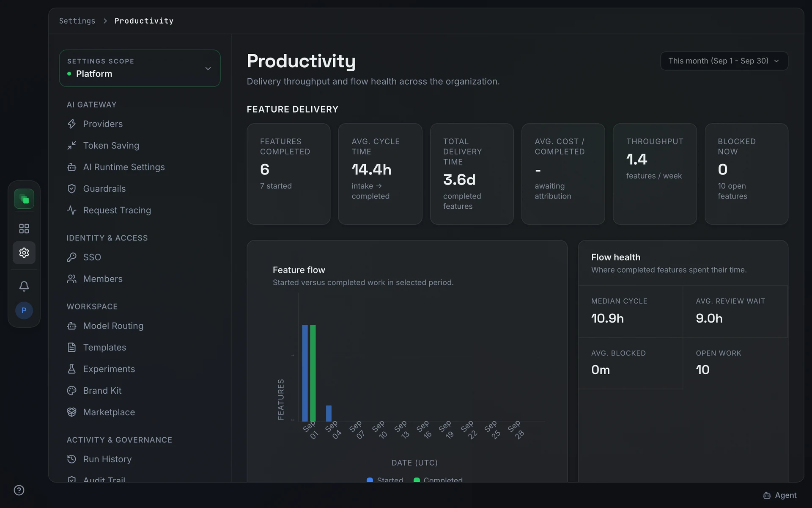This screenshot has width=812, height=508.
Task: Click the Guardrails shield icon
Action: click(72, 189)
